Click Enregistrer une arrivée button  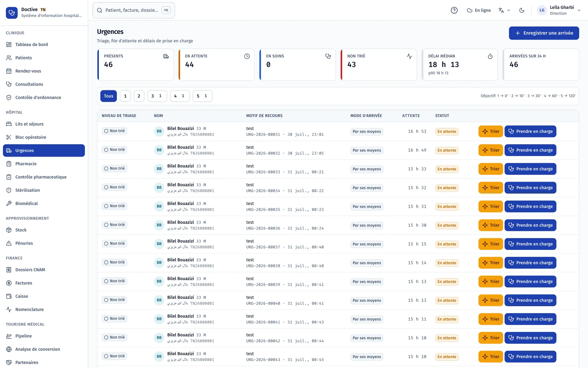pos(544,33)
